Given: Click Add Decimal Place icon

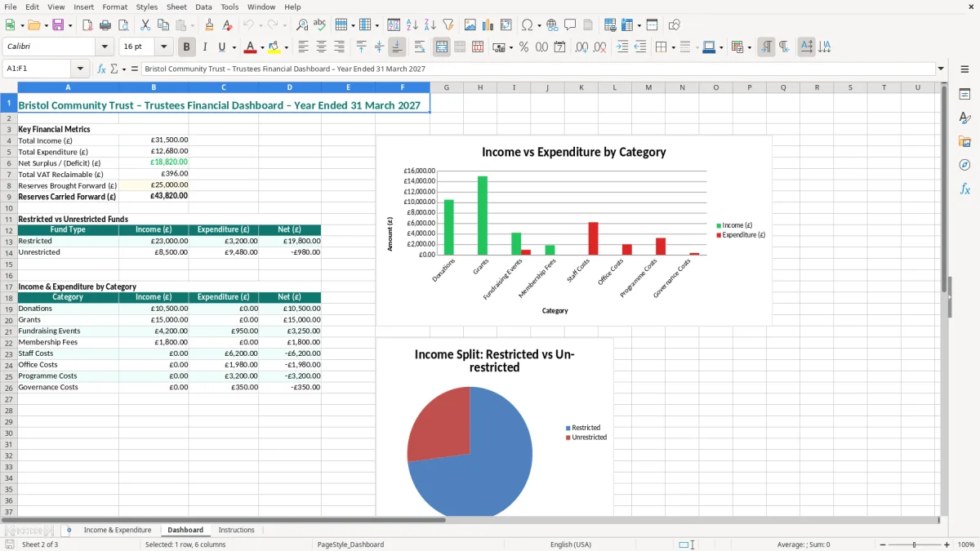Looking at the screenshot, I should click(x=581, y=47).
